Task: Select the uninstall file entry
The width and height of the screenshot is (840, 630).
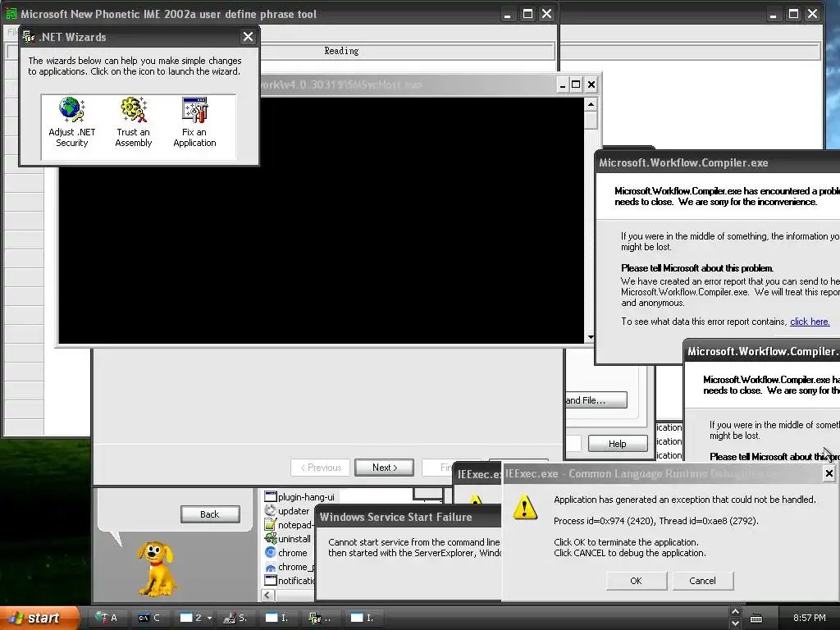Action: pyautogui.click(x=288, y=539)
